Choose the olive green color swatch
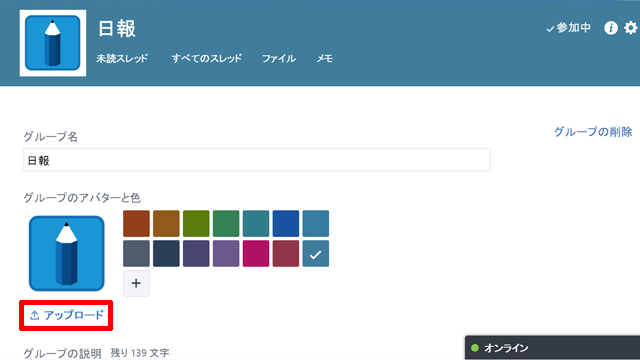The image size is (640, 360). coord(196,224)
